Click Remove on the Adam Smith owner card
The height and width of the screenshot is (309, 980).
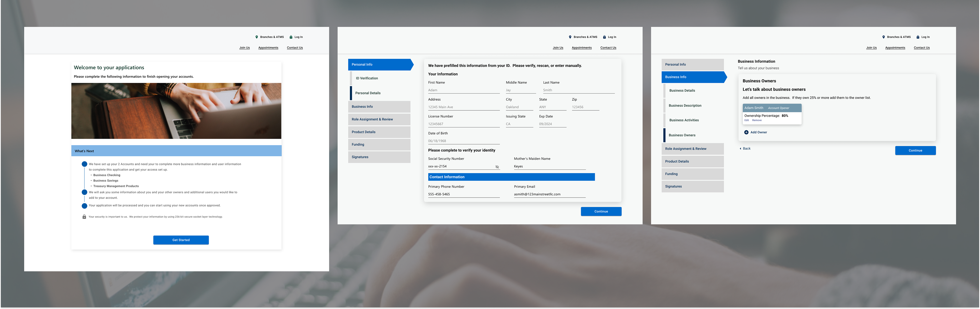[757, 121]
